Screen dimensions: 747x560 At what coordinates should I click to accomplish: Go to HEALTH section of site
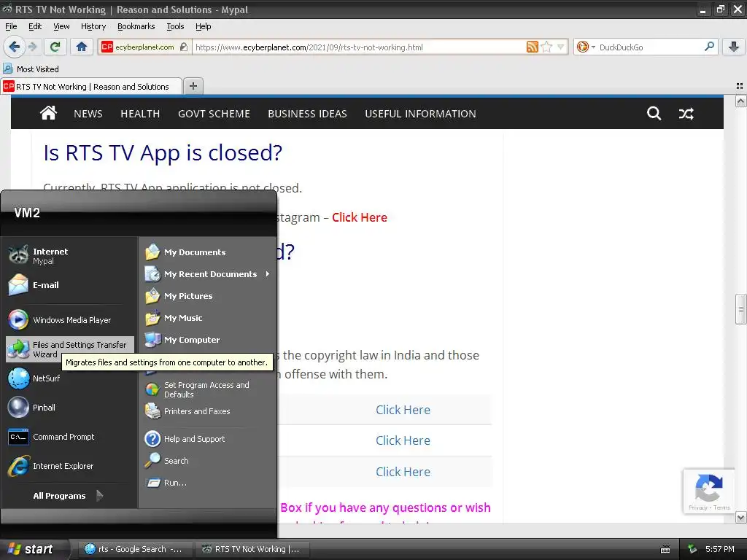pos(140,113)
